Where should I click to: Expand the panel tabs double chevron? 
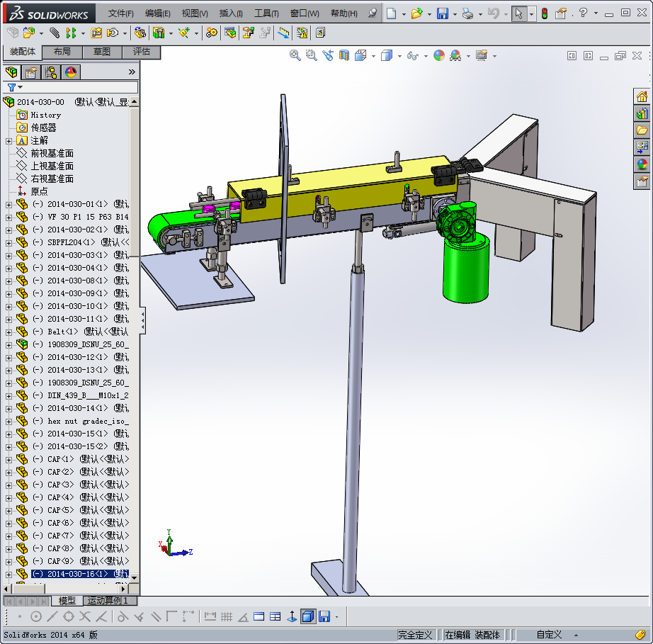point(132,72)
